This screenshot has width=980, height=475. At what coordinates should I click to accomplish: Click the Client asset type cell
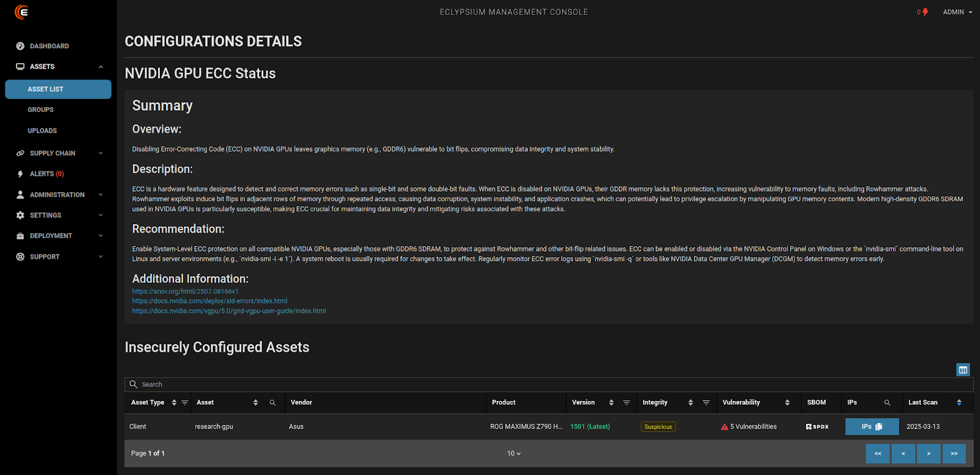coord(138,427)
